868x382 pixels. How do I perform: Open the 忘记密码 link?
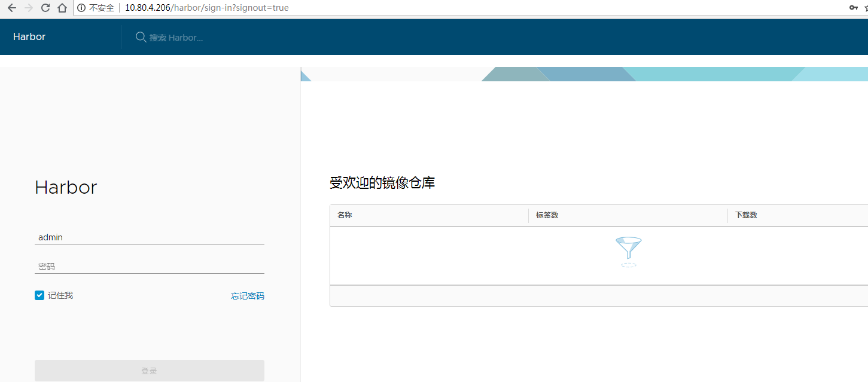[x=248, y=296]
